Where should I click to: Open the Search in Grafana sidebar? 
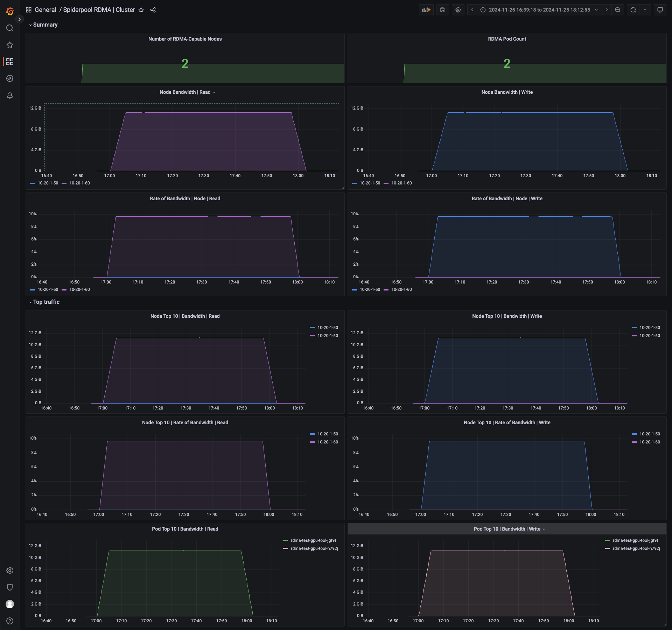point(10,28)
